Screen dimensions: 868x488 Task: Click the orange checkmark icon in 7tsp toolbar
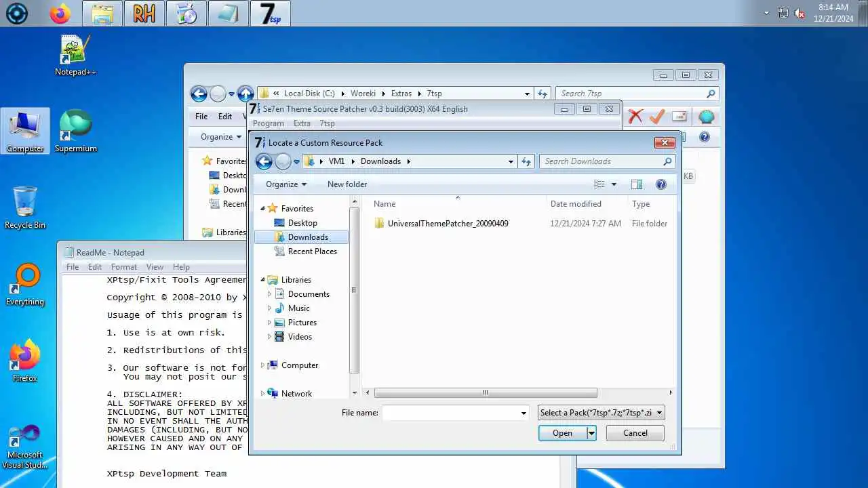[656, 117]
